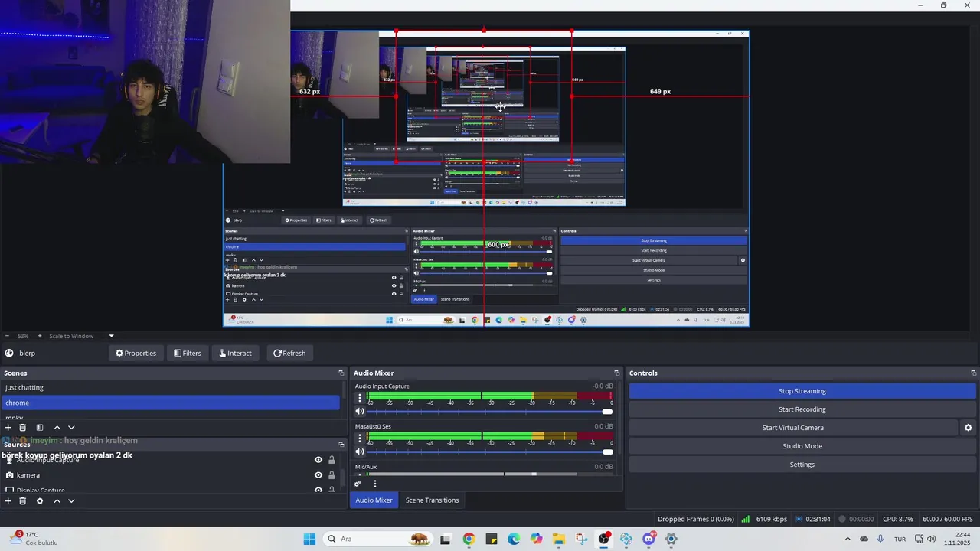Add a new scene with plus icon
Viewport: 980px width, 551px height.
click(8, 428)
